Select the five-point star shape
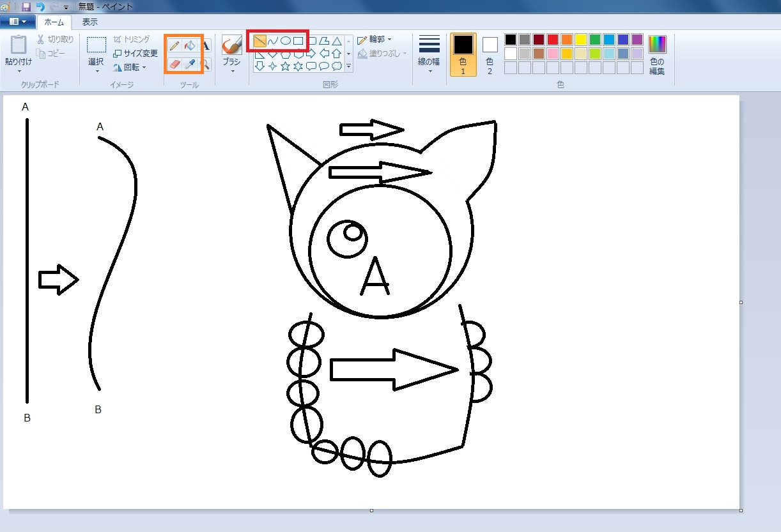Screen dimensions: 781x532 click(285, 66)
